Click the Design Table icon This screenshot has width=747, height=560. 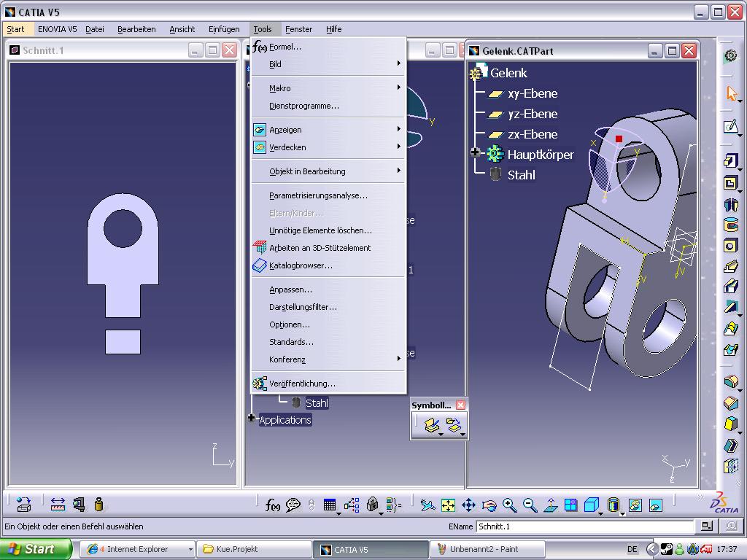(x=330, y=505)
